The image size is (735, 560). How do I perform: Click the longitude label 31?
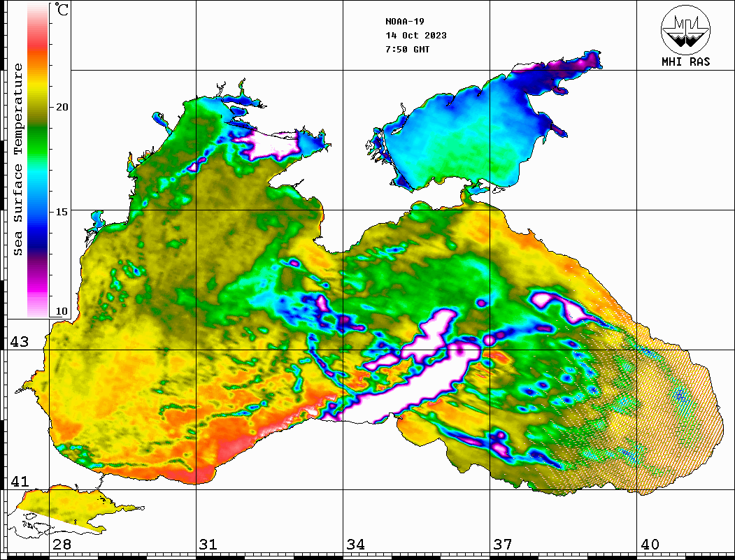[208, 545]
